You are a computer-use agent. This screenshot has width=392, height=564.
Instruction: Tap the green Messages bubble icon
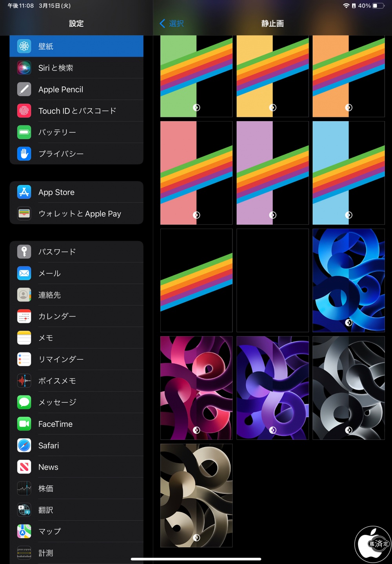click(24, 402)
